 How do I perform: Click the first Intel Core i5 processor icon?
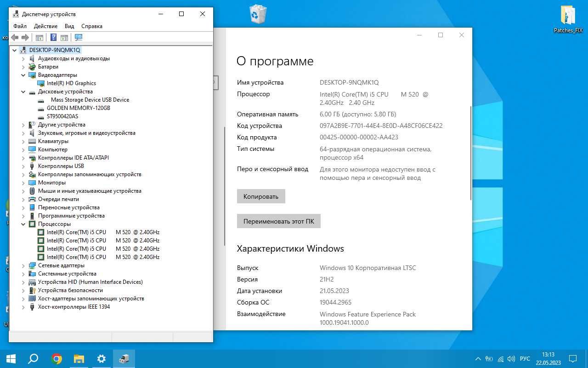41,232
